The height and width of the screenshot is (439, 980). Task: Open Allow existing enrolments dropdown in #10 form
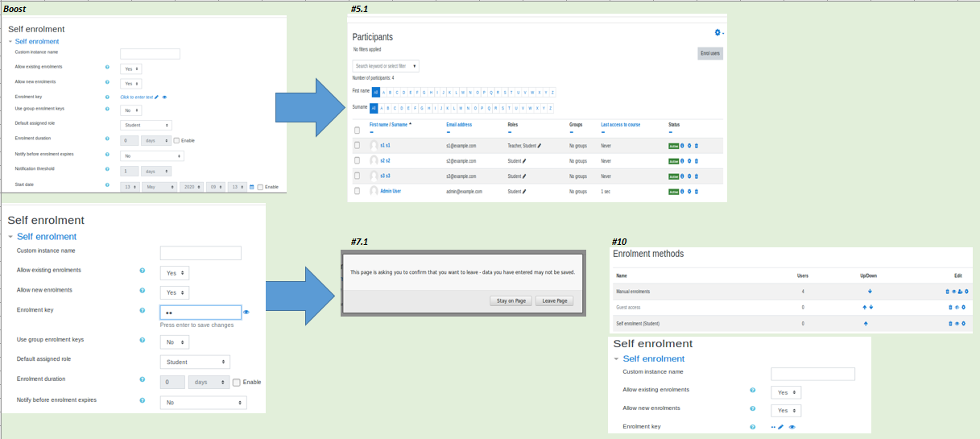click(x=786, y=392)
